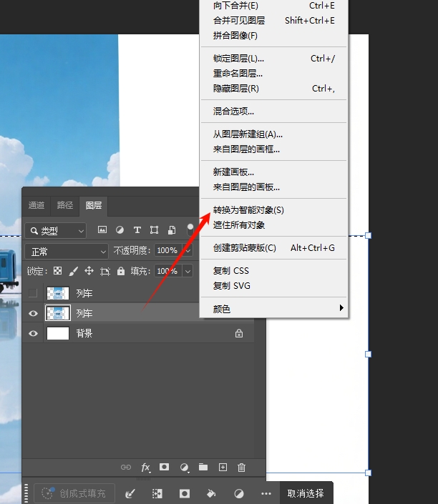Switch to the Paths (路径) tab
The height and width of the screenshot is (504, 438).
pyautogui.click(x=65, y=205)
